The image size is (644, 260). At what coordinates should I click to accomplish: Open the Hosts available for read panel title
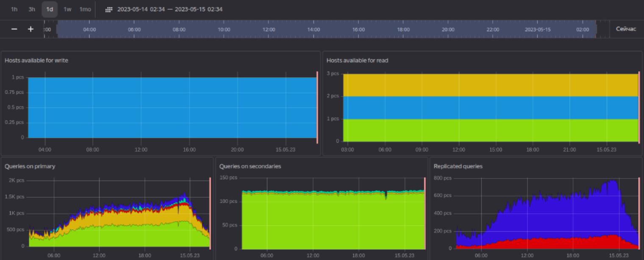[357, 61]
